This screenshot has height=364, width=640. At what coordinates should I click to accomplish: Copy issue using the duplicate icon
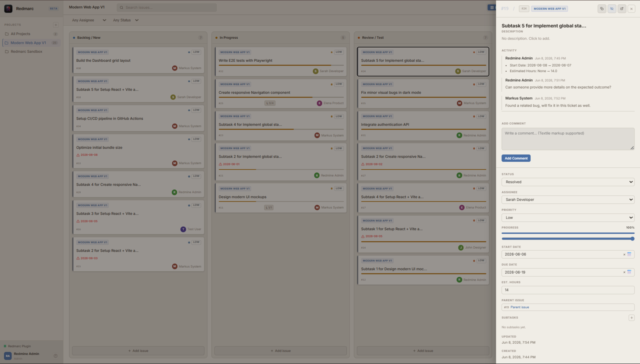coord(601,8)
